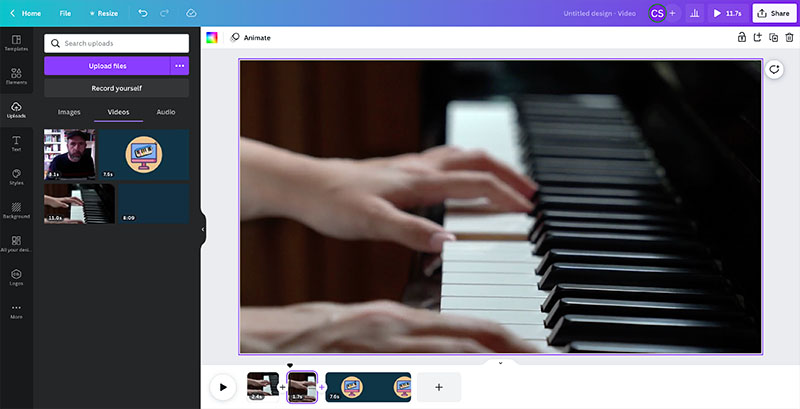The height and width of the screenshot is (409, 800).
Task: Add transition between second and third clips
Action: click(x=321, y=387)
